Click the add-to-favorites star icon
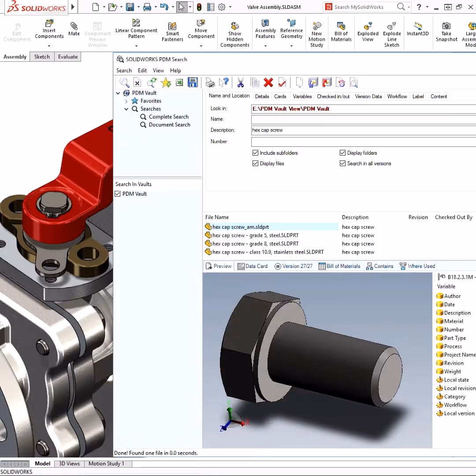This screenshot has width=476, height=476. pos(166,82)
